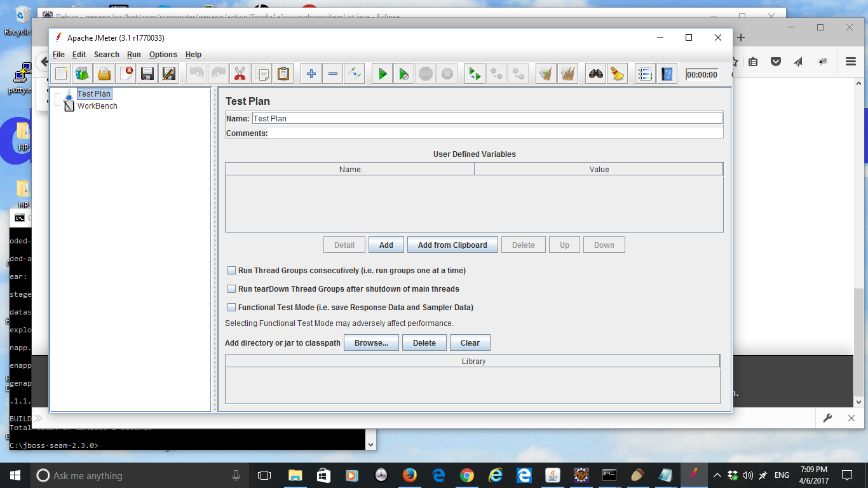The width and height of the screenshot is (868, 488).
Task: Open Firefox from the taskbar
Action: pyautogui.click(x=410, y=475)
